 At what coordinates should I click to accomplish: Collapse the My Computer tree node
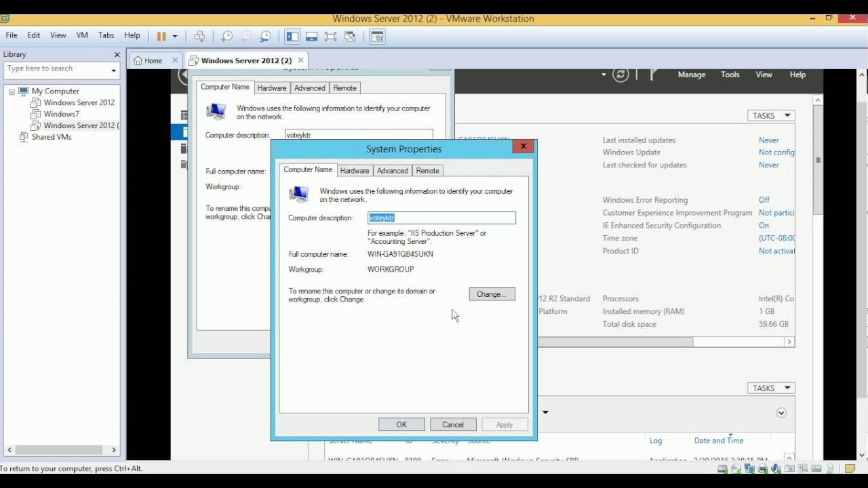click(x=12, y=91)
